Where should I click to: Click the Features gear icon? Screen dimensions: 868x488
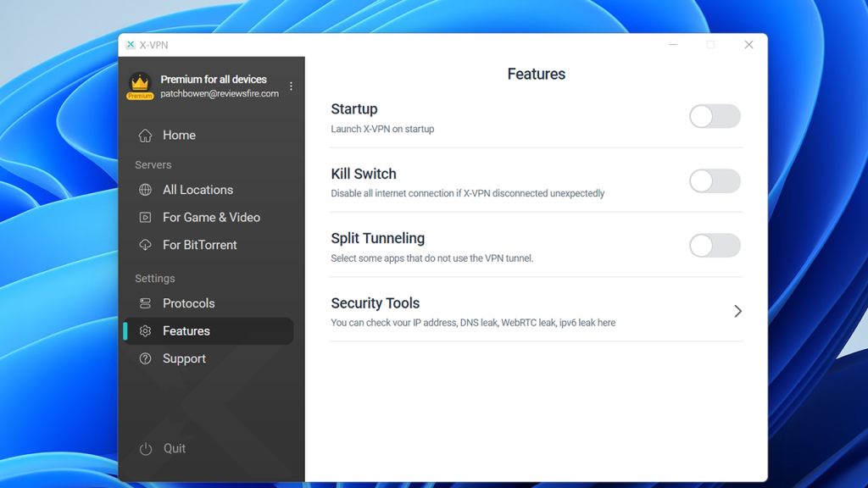pyautogui.click(x=145, y=331)
